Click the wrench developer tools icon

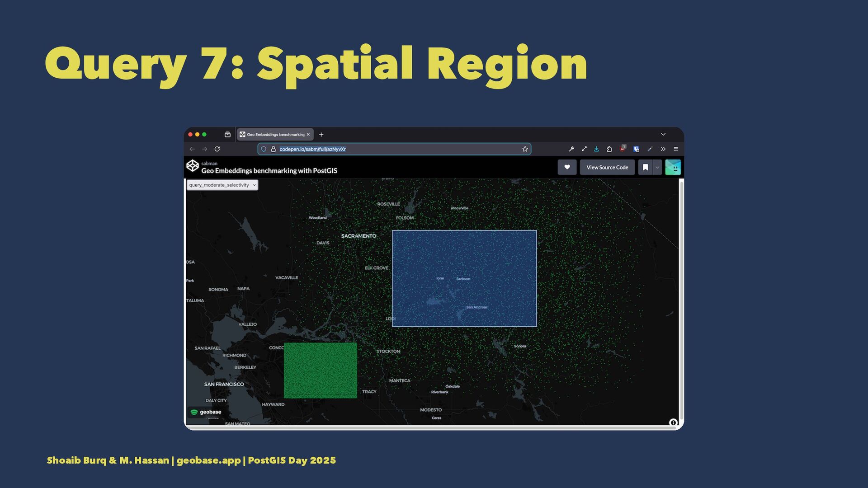[x=571, y=149]
